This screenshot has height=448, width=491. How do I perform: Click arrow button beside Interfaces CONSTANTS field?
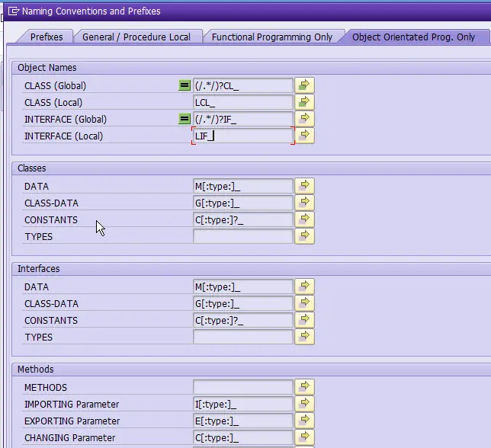pyautogui.click(x=304, y=320)
